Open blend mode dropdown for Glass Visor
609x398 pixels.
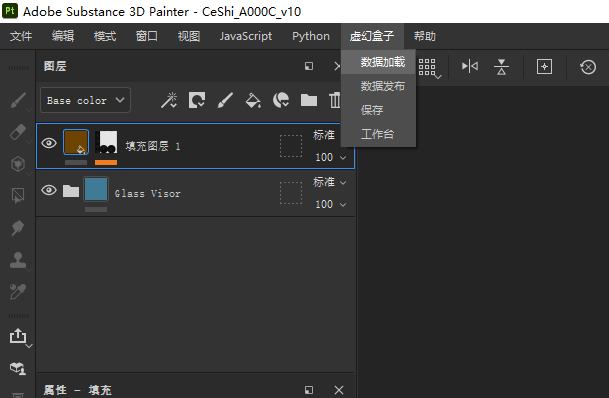343,182
